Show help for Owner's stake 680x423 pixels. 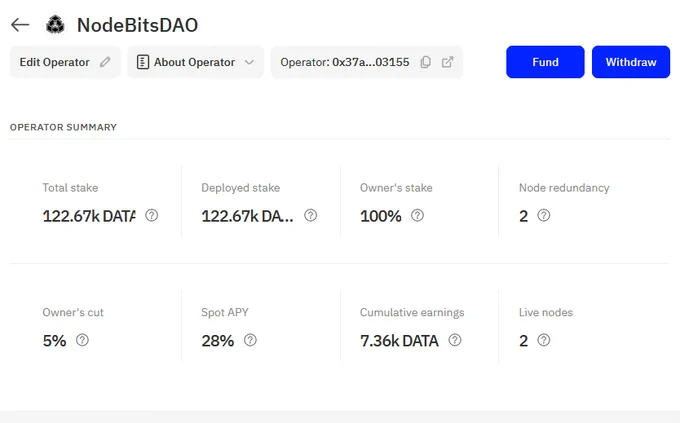(417, 215)
